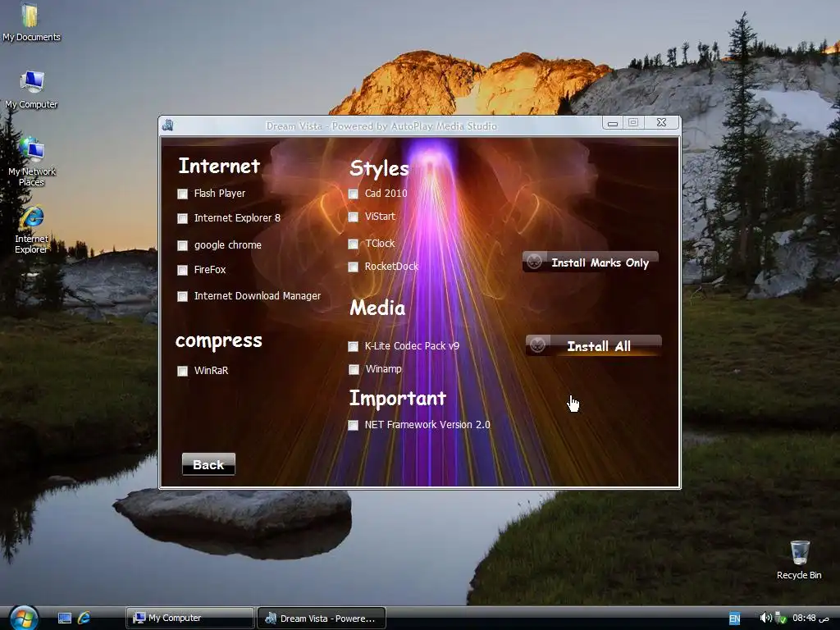The width and height of the screenshot is (840, 630).
Task: Click the Install Marks Only button
Action: 591,262
